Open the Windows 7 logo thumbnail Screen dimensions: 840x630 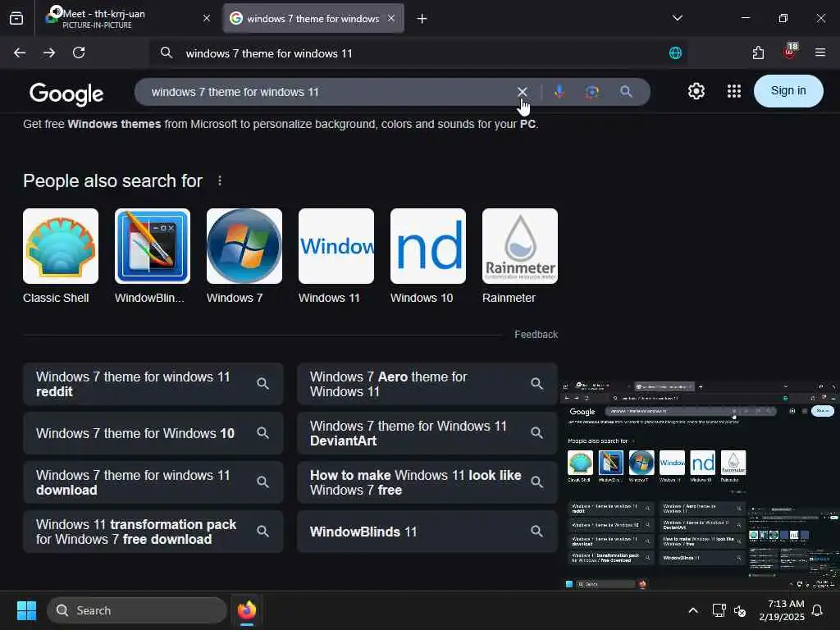click(244, 246)
